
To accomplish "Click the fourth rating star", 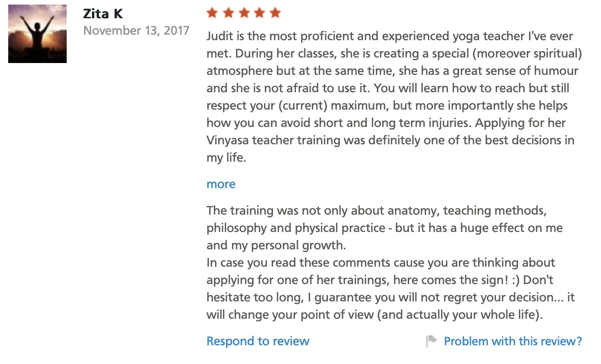I will click(x=259, y=13).
